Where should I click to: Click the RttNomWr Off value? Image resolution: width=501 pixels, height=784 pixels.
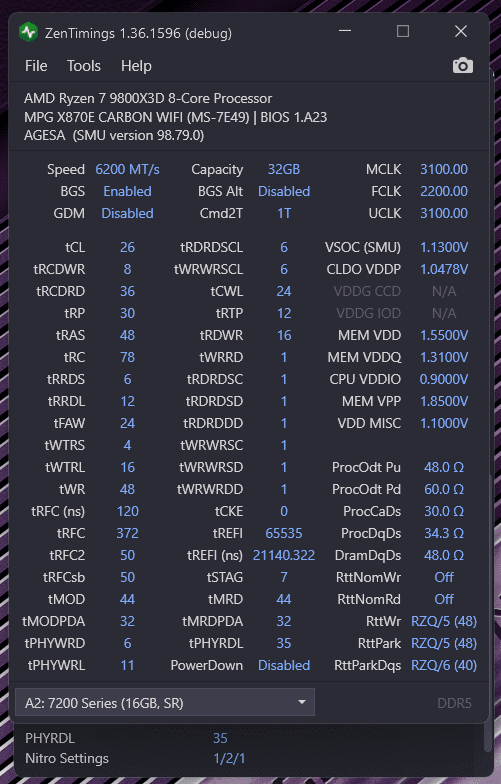click(x=444, y=578)
